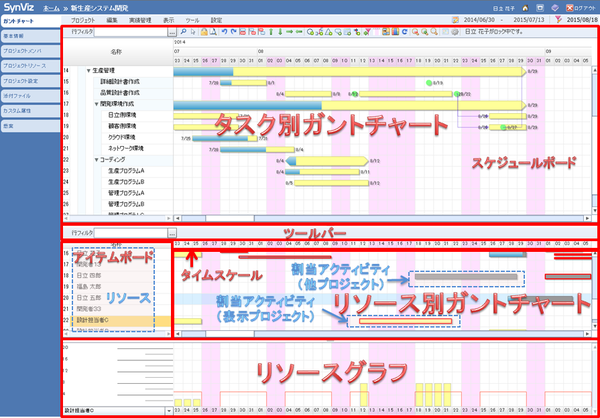Open the プロジェクト menu
The height and width of the screenshot is (418, 600).
pos(83,20)
